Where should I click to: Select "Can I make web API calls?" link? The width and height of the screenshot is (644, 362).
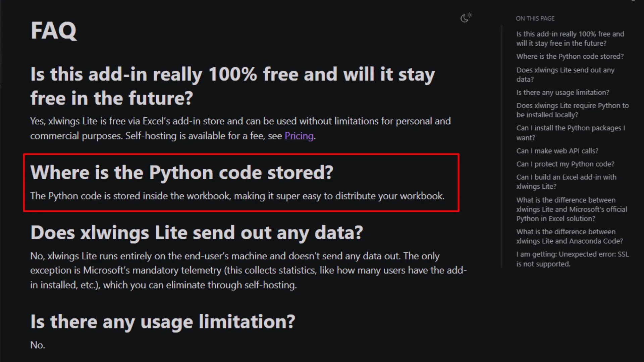557,151
